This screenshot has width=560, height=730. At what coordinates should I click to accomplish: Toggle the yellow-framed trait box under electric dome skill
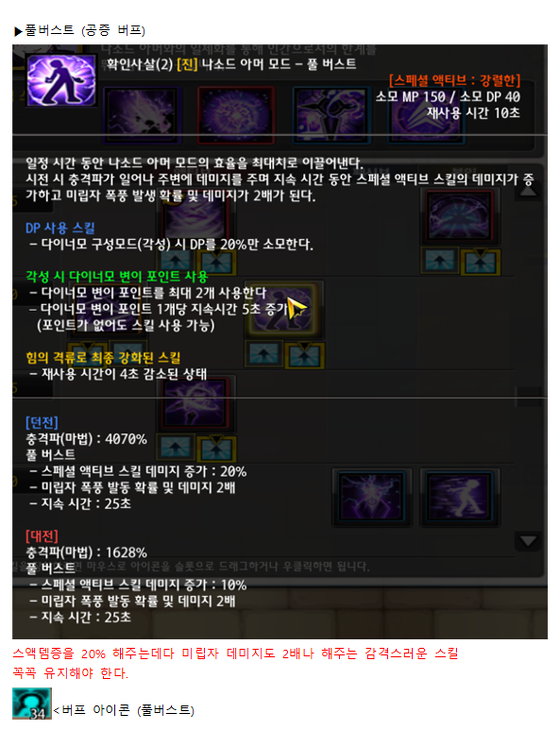(x=480, y=262)
